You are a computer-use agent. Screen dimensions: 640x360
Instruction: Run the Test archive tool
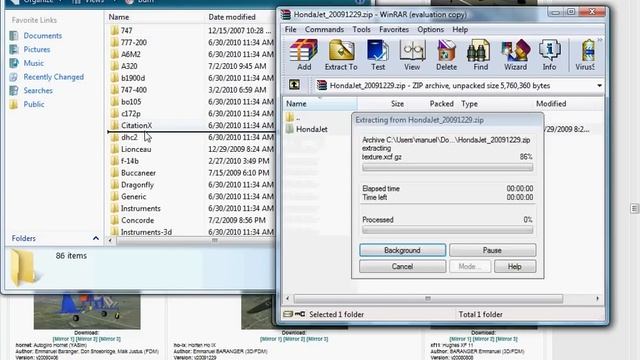pos(378,55)
